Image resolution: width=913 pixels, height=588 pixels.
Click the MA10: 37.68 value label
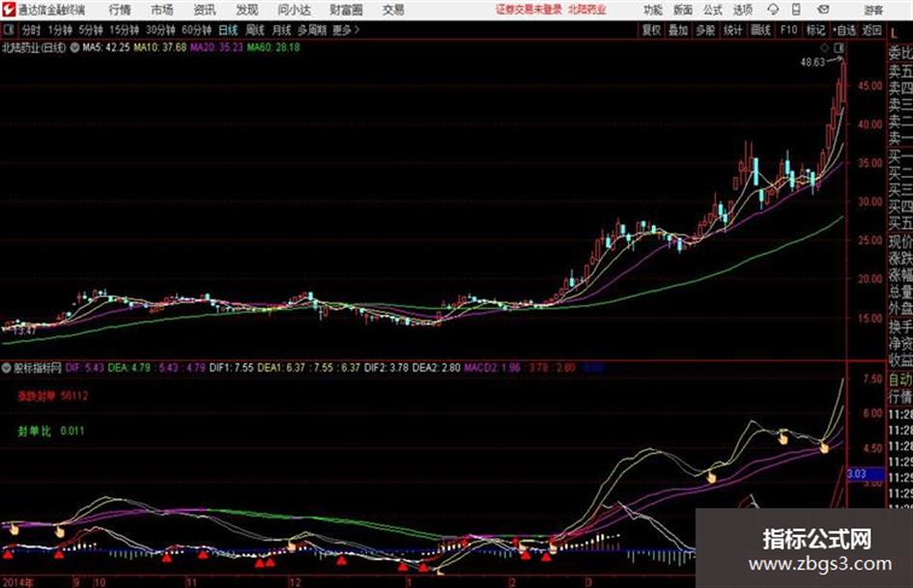click(160, 47)
